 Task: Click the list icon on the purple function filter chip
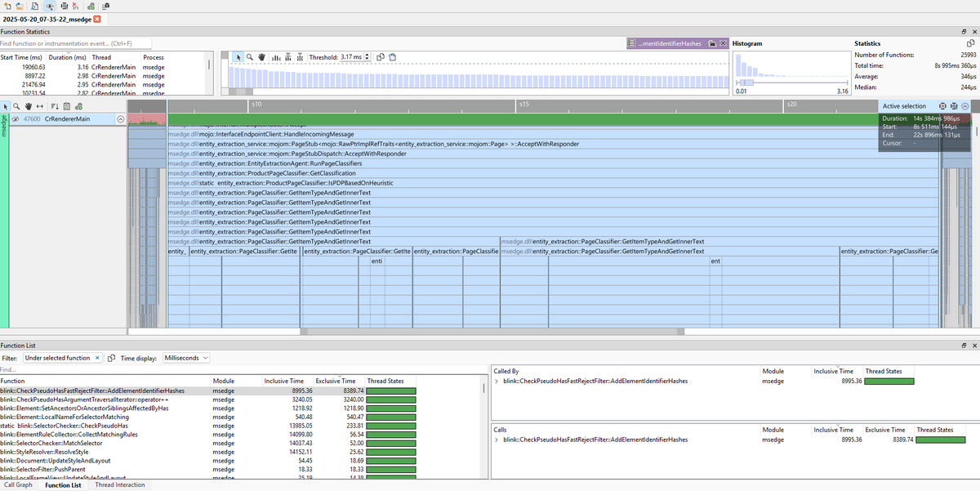[633, 43]
